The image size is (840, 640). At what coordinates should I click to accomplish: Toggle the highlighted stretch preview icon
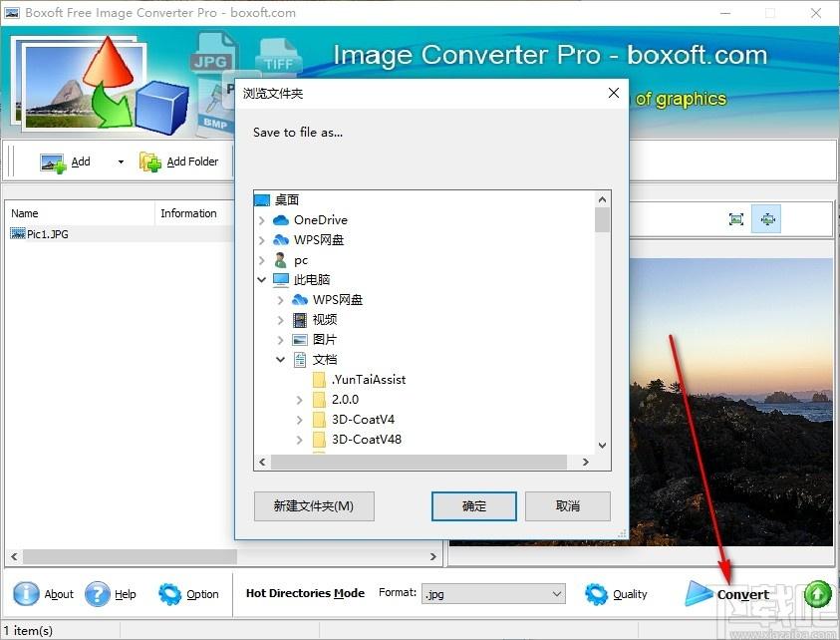766,218
